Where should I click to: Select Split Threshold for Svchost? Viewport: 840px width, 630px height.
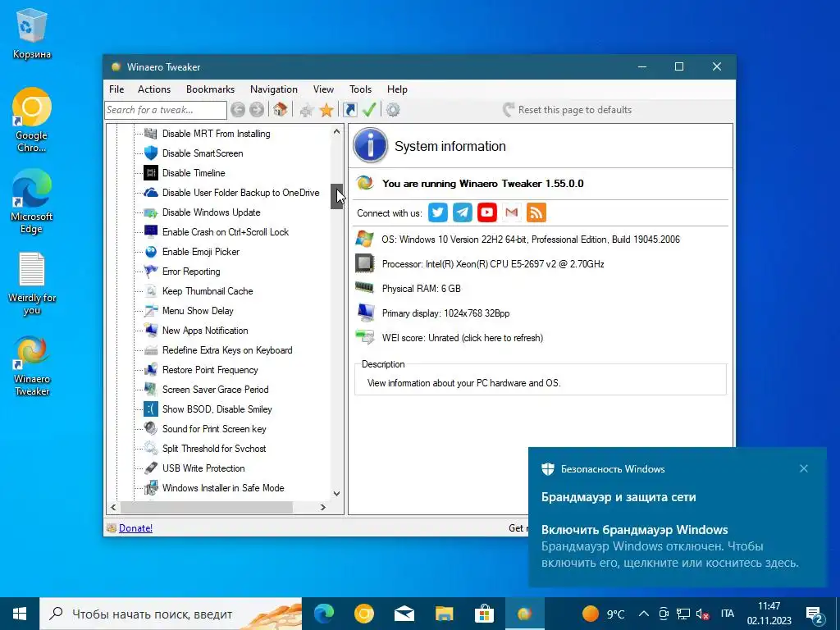[214, 449]
